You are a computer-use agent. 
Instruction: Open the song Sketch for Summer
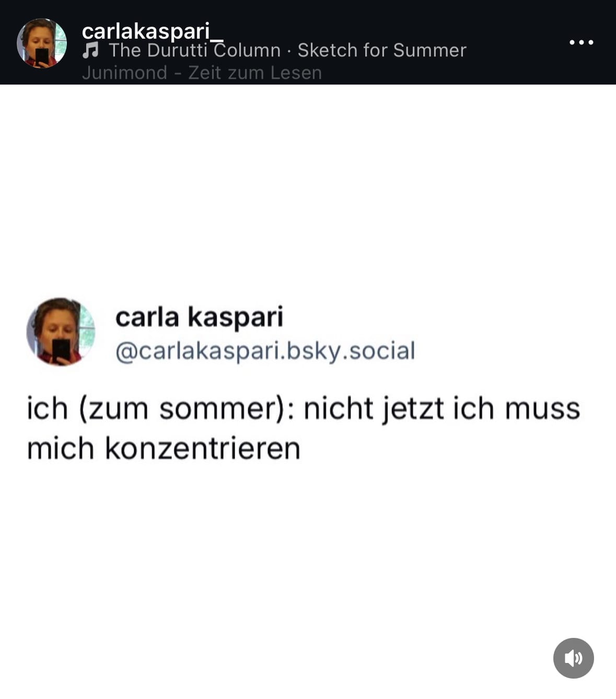click(x=381, y=50)
